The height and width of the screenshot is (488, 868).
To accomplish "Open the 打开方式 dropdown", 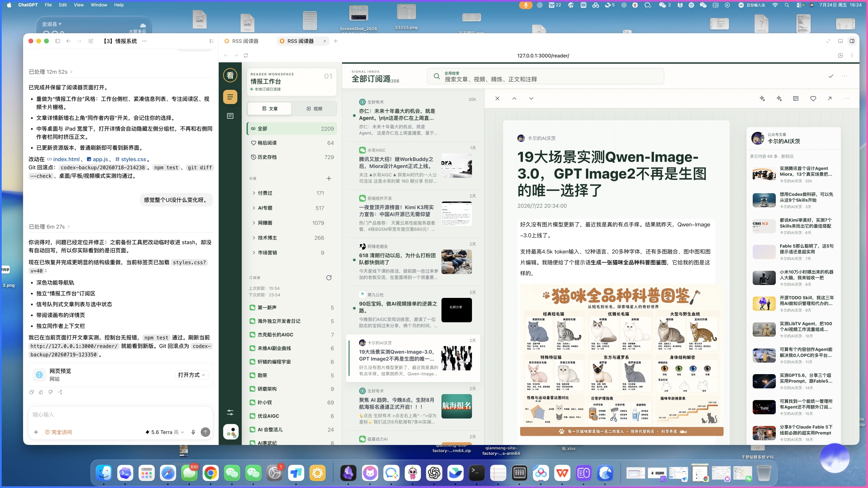I will 192,375.
